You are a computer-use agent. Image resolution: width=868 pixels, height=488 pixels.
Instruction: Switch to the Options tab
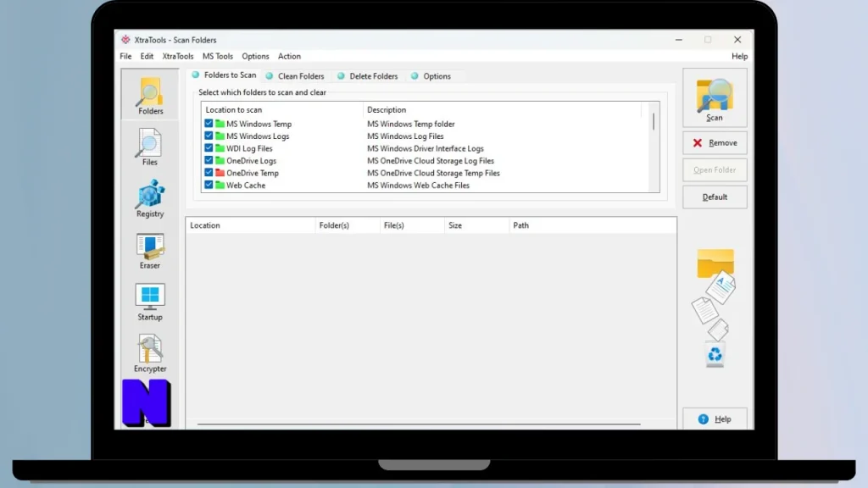point(431,76)
